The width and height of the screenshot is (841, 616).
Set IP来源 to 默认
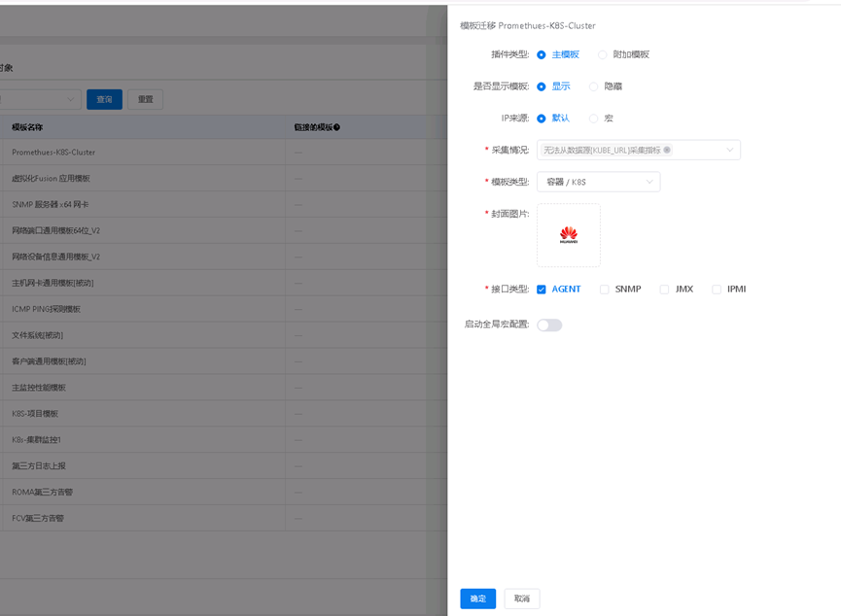click(542, 119)
